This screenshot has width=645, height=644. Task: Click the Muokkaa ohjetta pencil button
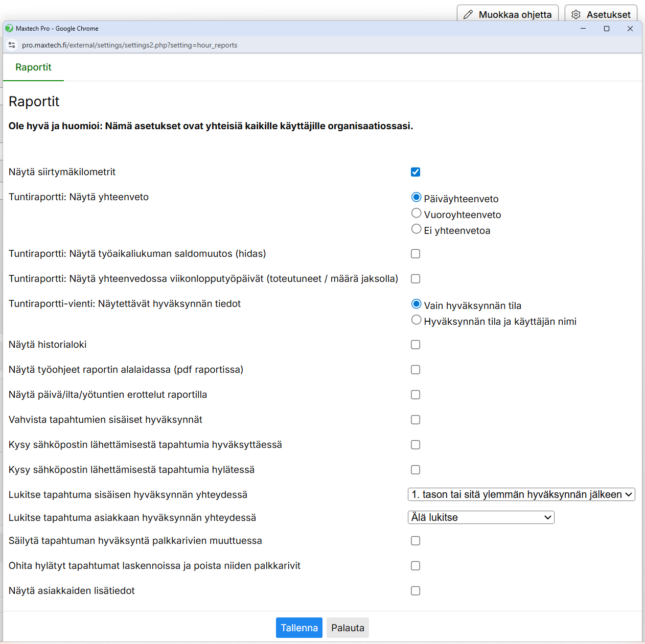tap(508, 14)
